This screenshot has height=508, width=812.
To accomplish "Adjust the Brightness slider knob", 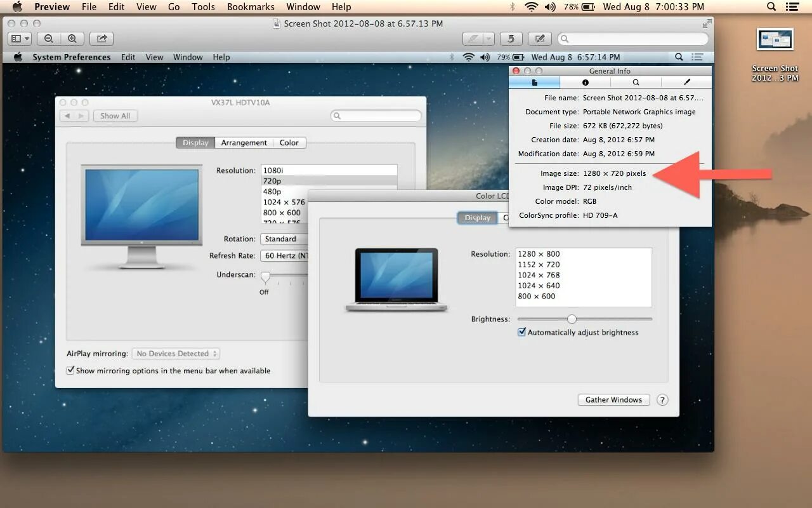I will (572, 319).
